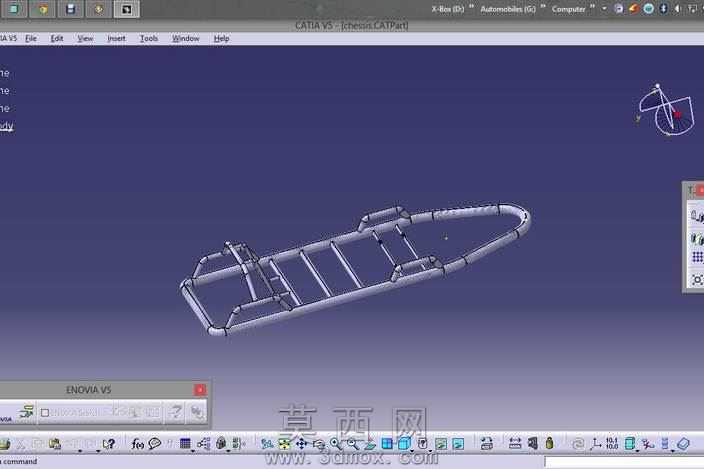Open the Design Table grid icon
The image size is (704, 469).
point(185,444)
